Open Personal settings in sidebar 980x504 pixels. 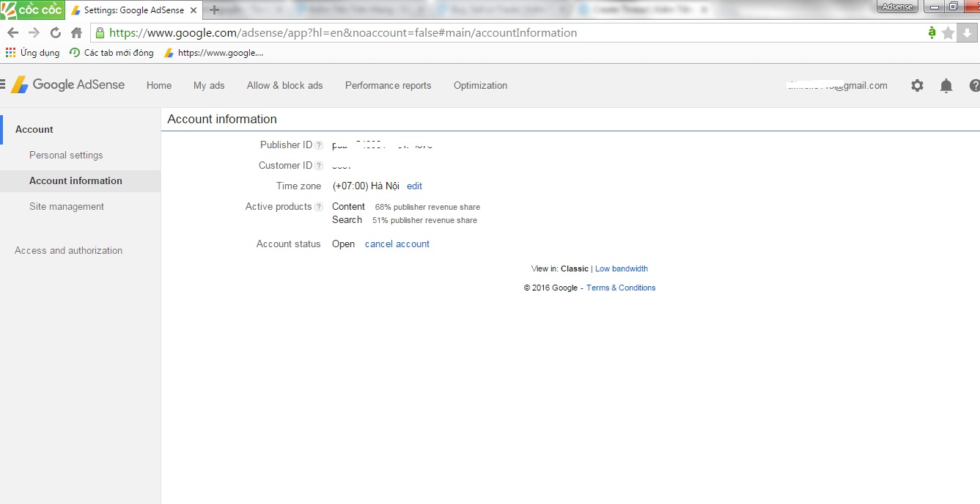(66, 156)
